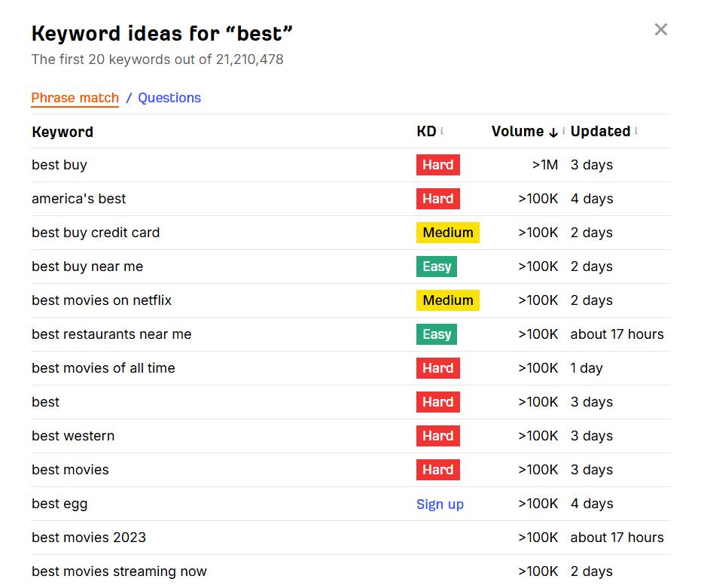This screenshot has height=588, width=701.
Task: Open the best restaurants near me keyword
Action: coord(111,334)
